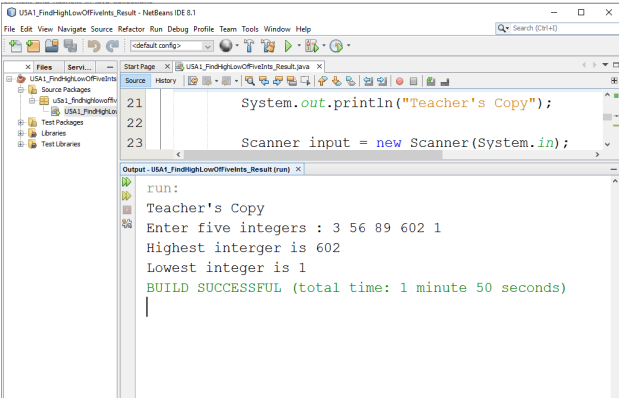Click Start Macro Recording red circle
Image resolution: width=619 pixels, height=398 pixels.
tap(400, 81)
